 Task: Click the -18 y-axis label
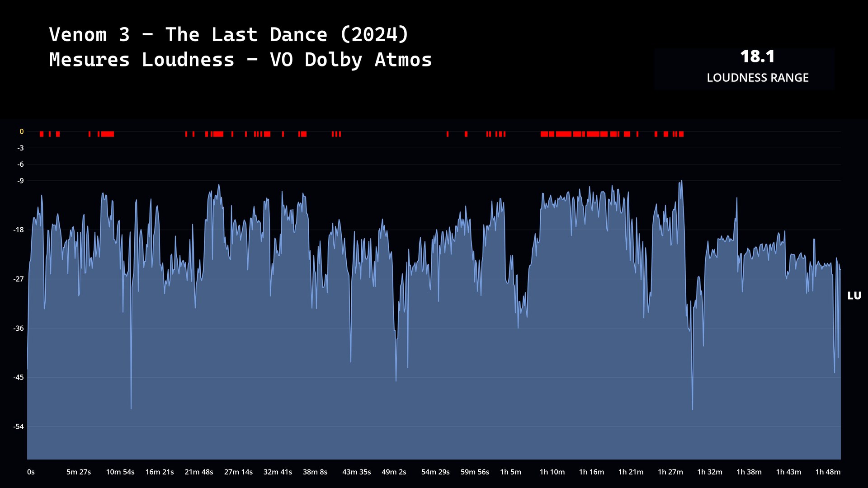pos(19,230)
